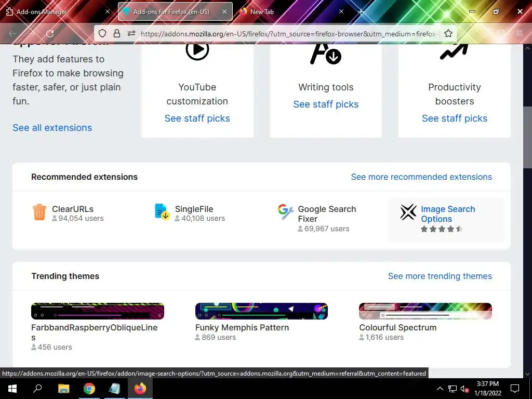This screenshot has width=532, height=399.
Task: Reload the page with the refresh icon
Action: [x=50, y=33]
